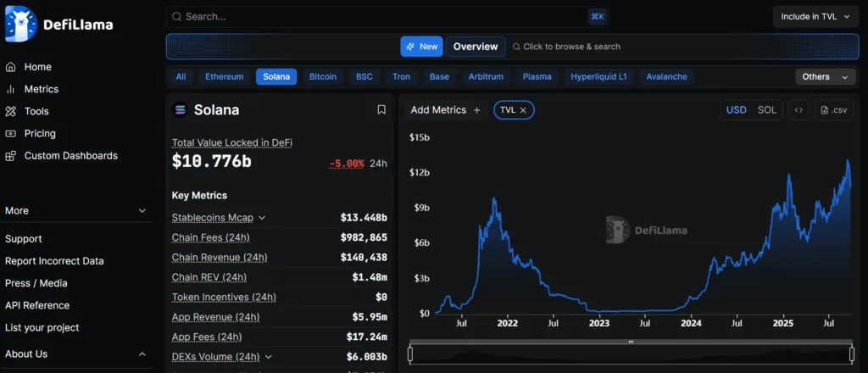The width and height of the screenshot is (868, 373).
Task: Click the plus icon beside Add Metrics
Action: pyautogui.click(x=476, y=110)
